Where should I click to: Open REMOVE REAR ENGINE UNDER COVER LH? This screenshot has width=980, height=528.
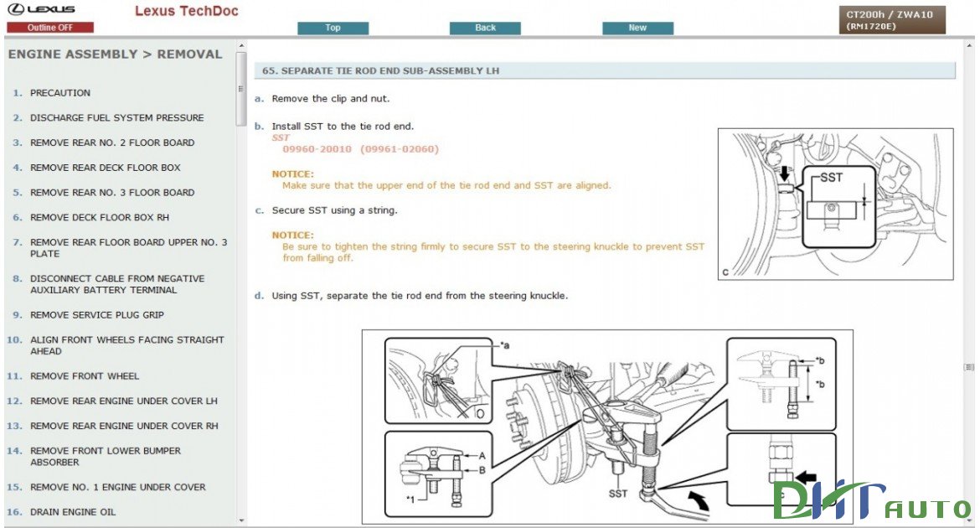click(x=124, y=401)
